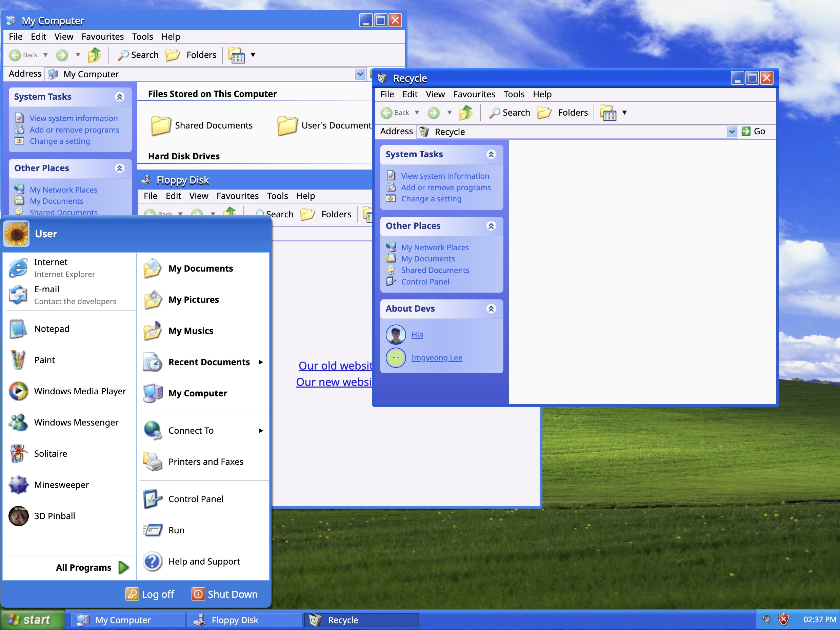Toggle Folders pane in My Computer window
This screenshot has width=840, height=630.
pyautogui.click(x=191, y=55)
